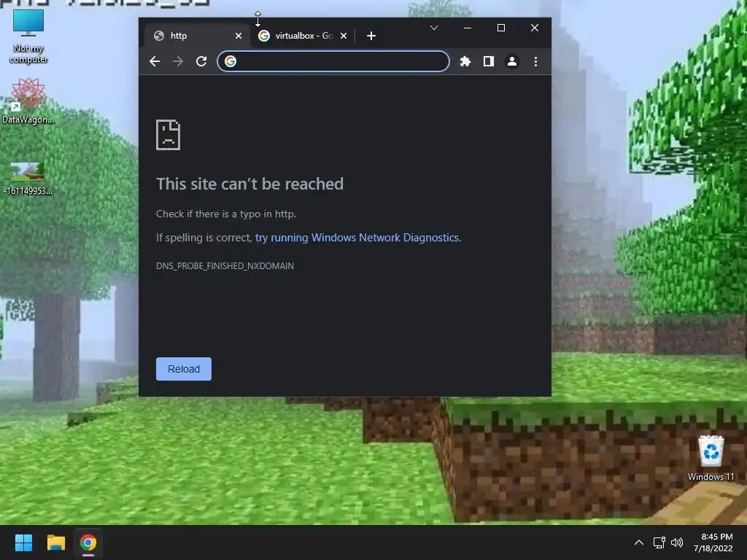Viewport: 747px width, 560px height.
Task: Select 'Check if there is a typo' text
Action: (226, 214)
